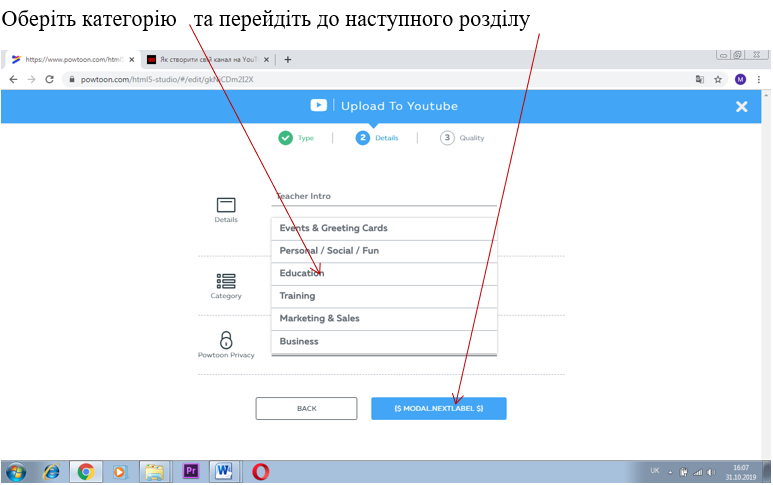
Task: Open the volume speaker tray icon
Action: coord(711,472)
